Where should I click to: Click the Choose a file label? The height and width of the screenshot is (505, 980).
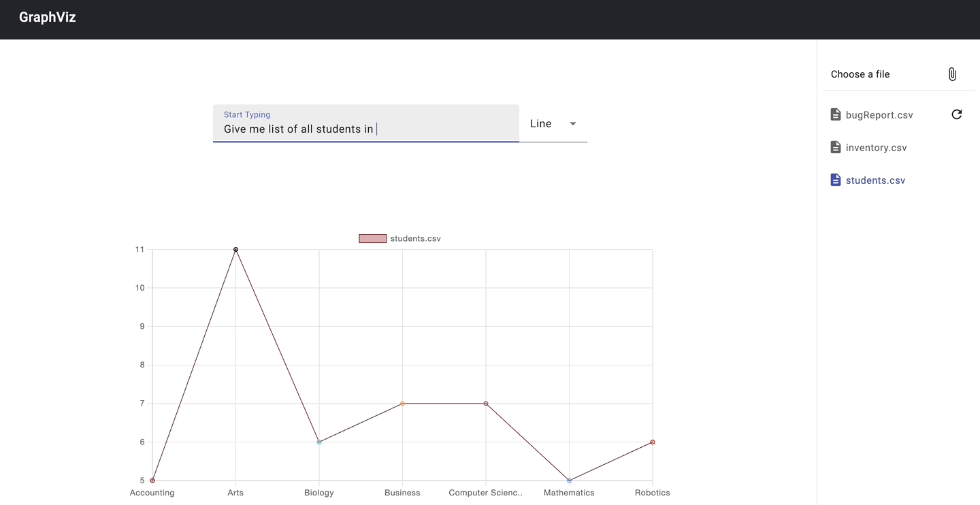(x=860, y=74)
